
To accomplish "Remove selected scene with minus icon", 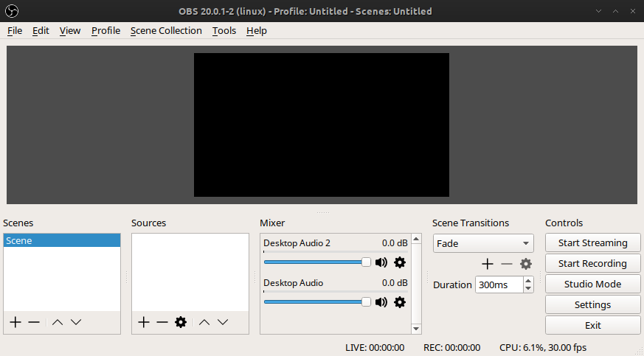I will point(34,322).
